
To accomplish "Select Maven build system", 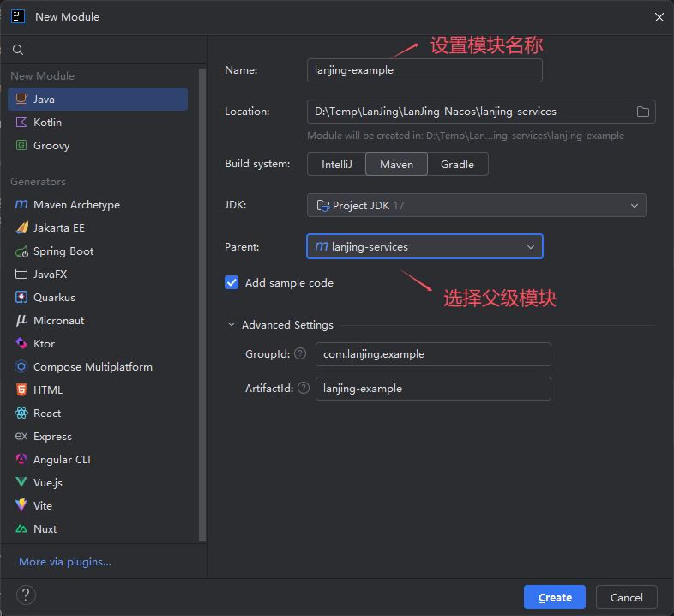I will [396, 165].
